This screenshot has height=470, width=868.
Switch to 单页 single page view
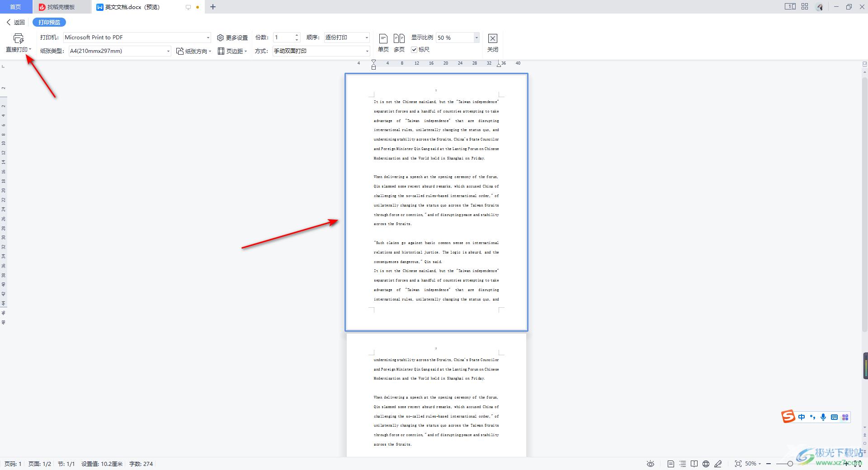pyautogui.click(x=383, y=43)
